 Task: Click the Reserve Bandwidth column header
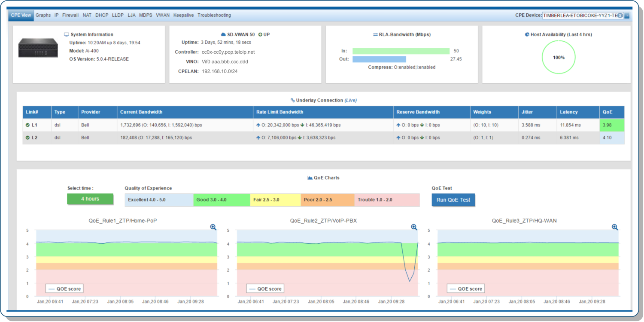(x=431, y=112)
